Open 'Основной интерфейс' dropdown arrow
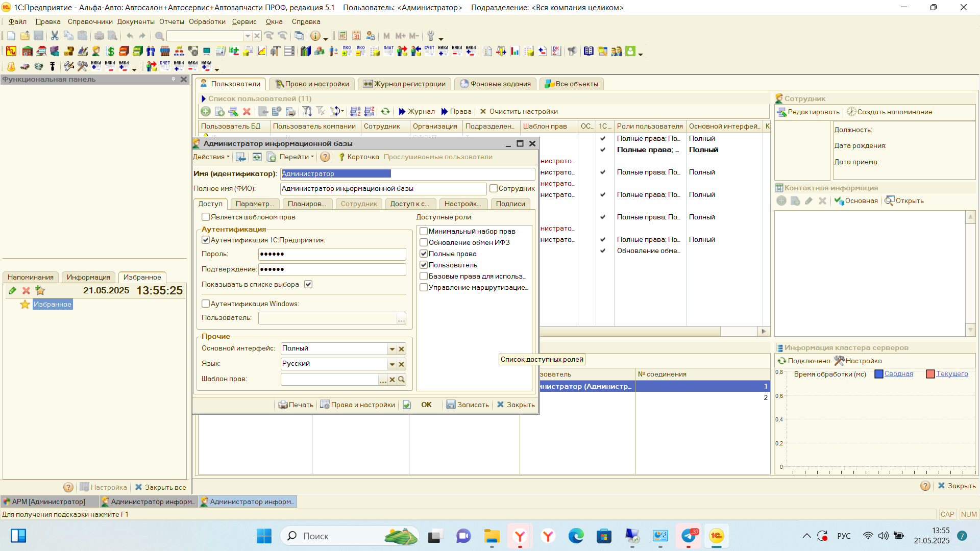Viewport: 980px width, 551px height. pyautogui.click(x=392, y=349)
